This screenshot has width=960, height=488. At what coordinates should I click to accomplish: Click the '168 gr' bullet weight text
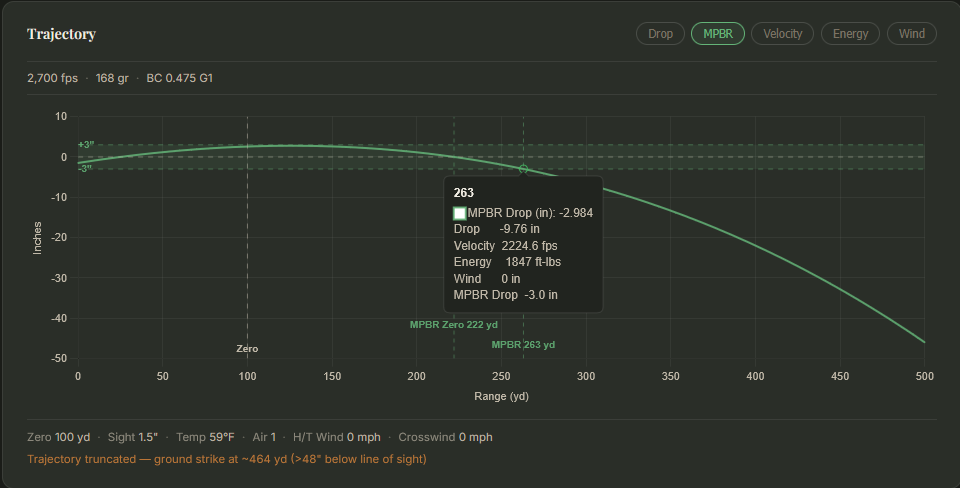pos(112,78)
